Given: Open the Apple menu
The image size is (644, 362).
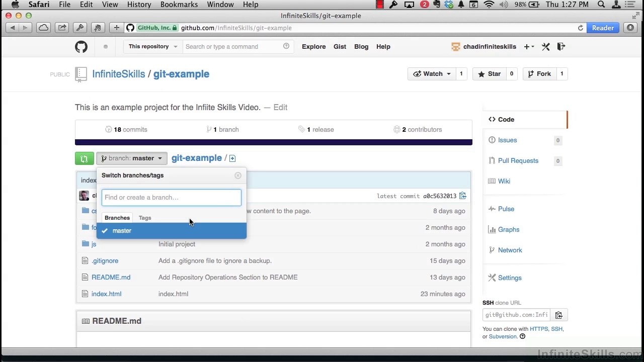Looking at the screenshot, I should click(x=15, y=5).
